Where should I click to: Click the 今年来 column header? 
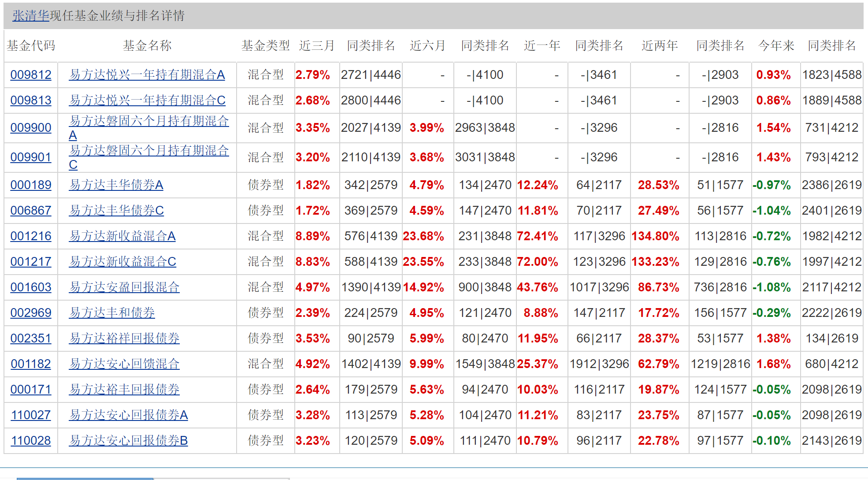(x=776, y=45)
